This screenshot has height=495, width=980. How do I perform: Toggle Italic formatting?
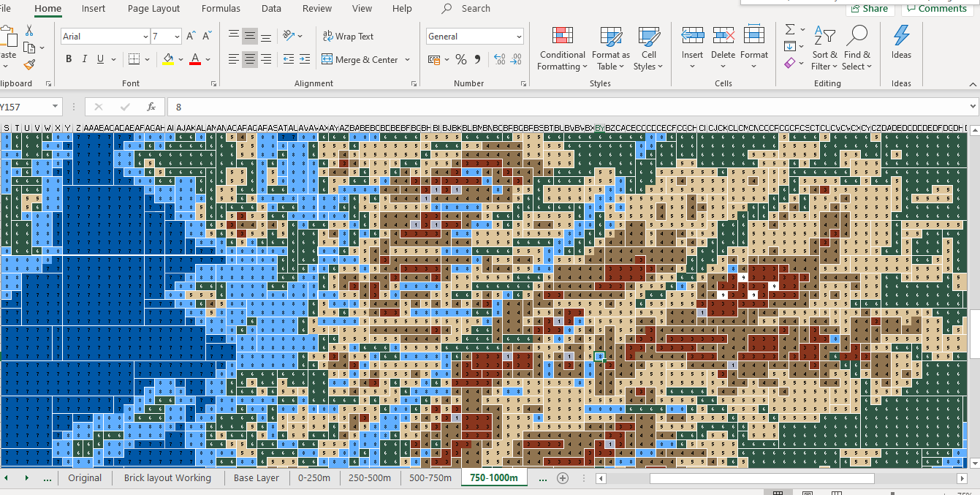[x=85, y=59]
